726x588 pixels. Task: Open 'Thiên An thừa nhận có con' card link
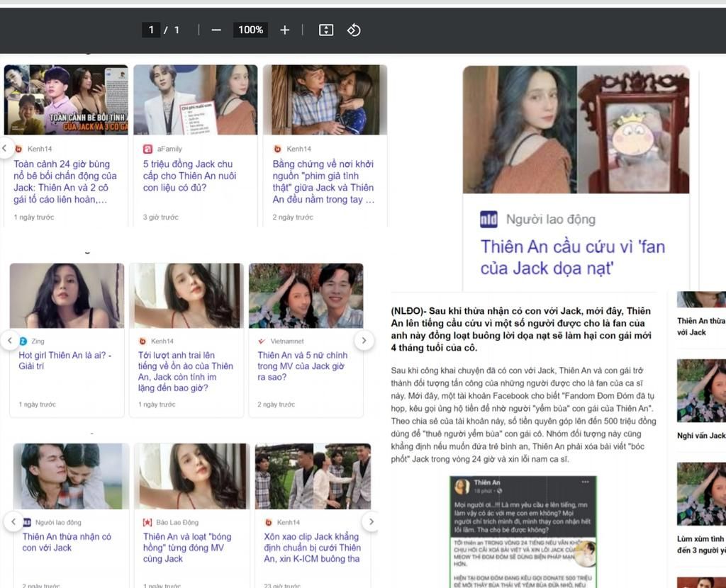coord(67,542)
